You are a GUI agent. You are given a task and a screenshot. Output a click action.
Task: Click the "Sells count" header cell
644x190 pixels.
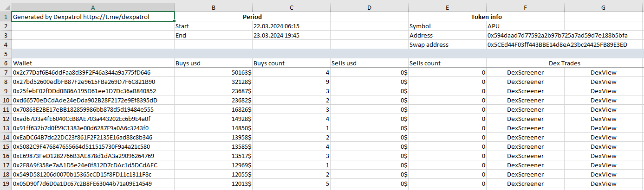click(x=447, y=63)
